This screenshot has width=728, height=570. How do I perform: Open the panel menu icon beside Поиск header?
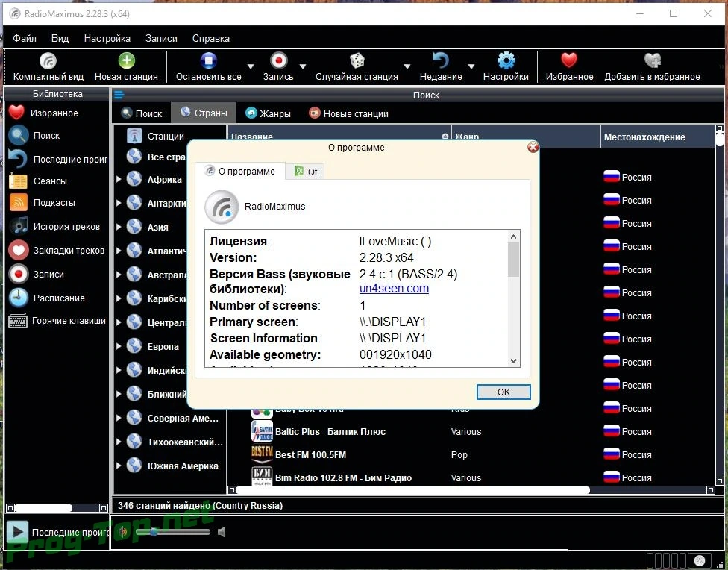pos(119,95)
